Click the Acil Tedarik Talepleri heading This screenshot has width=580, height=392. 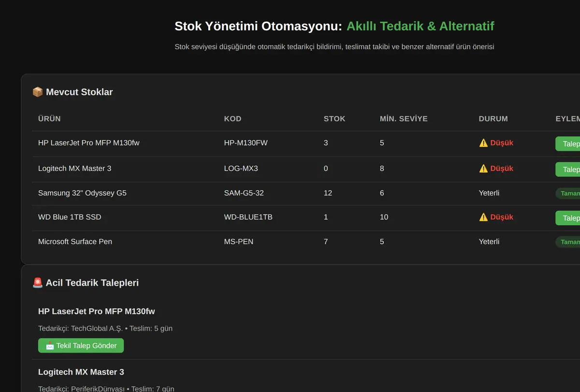tap(86, 283)
